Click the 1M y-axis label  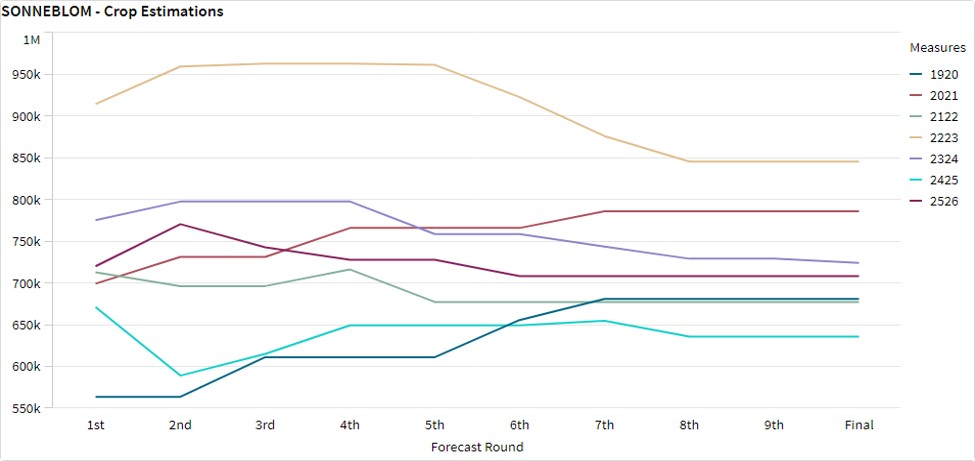click(x=59, y=40)
